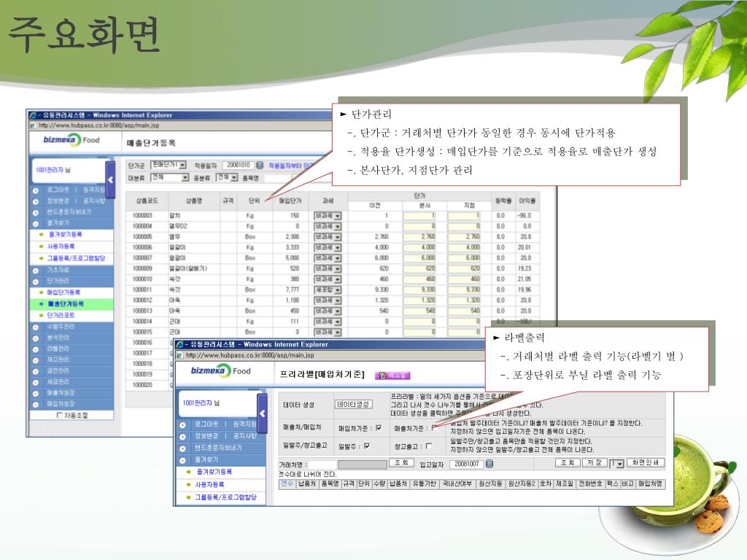Expand the 즐겨찾기 menu in the back window sidebar
Screen dimensions: 747x560
(x=58, y=223)
